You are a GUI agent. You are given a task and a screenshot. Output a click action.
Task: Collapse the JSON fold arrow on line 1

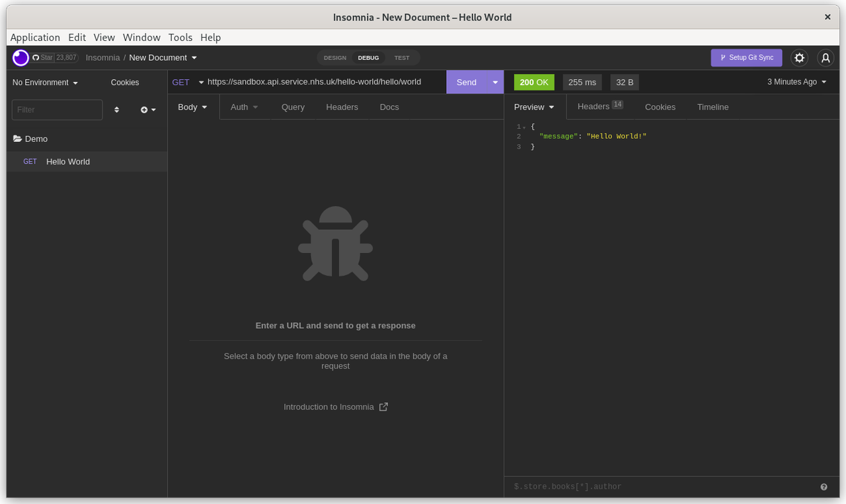(524, 127)
